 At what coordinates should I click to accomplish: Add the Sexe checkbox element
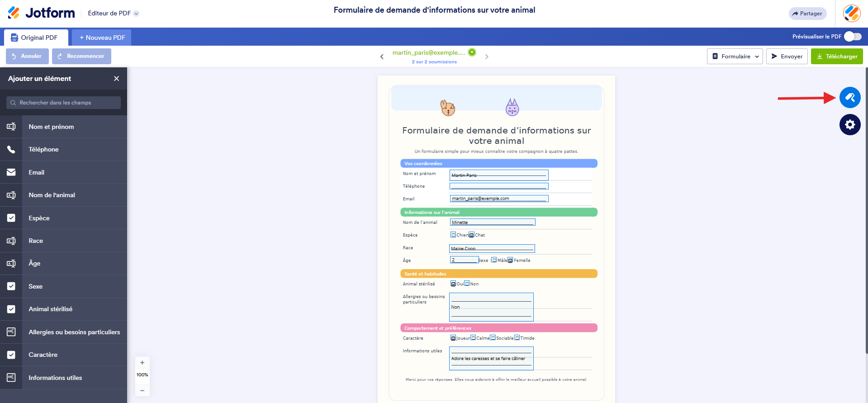63,286
